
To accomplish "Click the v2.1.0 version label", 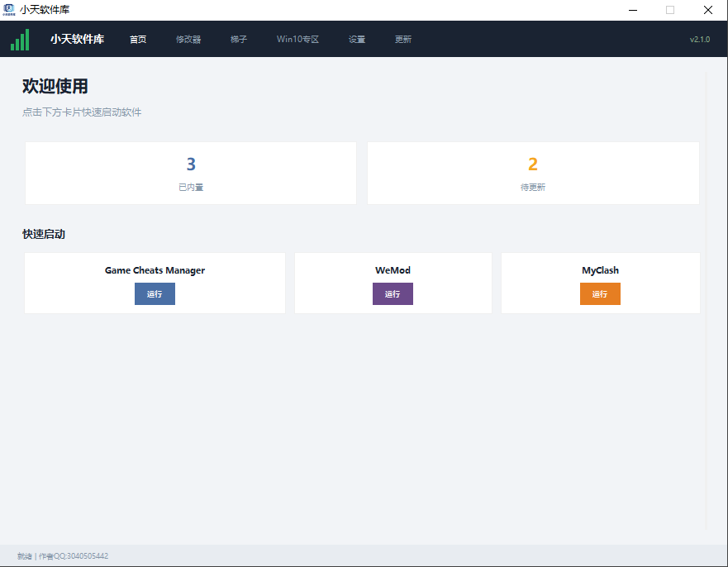I will [700, 40].
